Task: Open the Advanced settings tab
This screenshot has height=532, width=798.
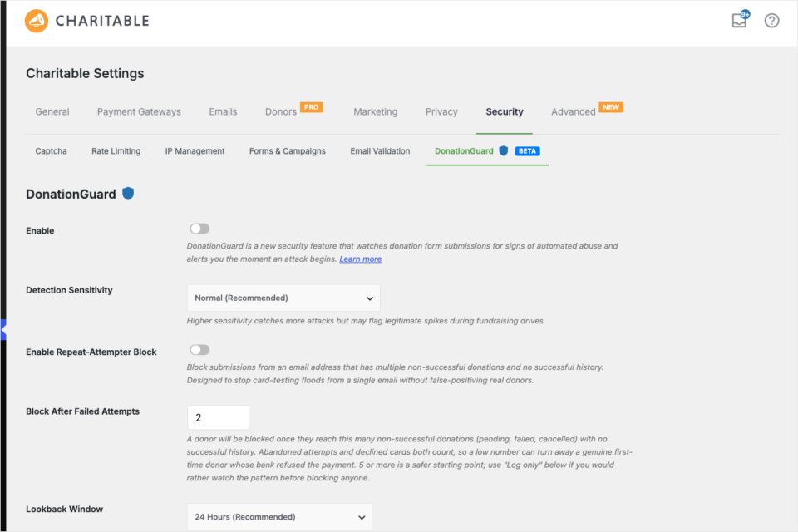Action: click(573, 111)
